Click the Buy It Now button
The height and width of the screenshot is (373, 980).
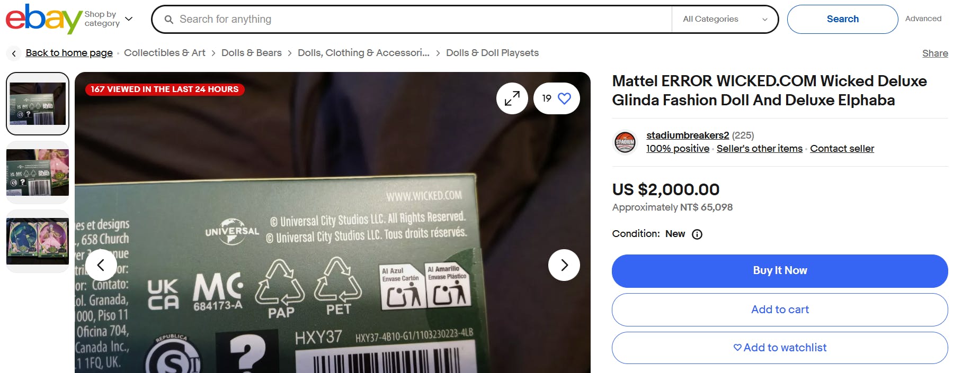779,271
